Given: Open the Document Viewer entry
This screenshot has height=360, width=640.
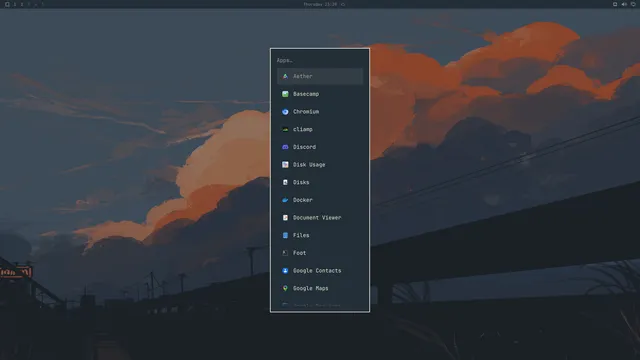Looking at the screenshot, I should tap(320, 218).
